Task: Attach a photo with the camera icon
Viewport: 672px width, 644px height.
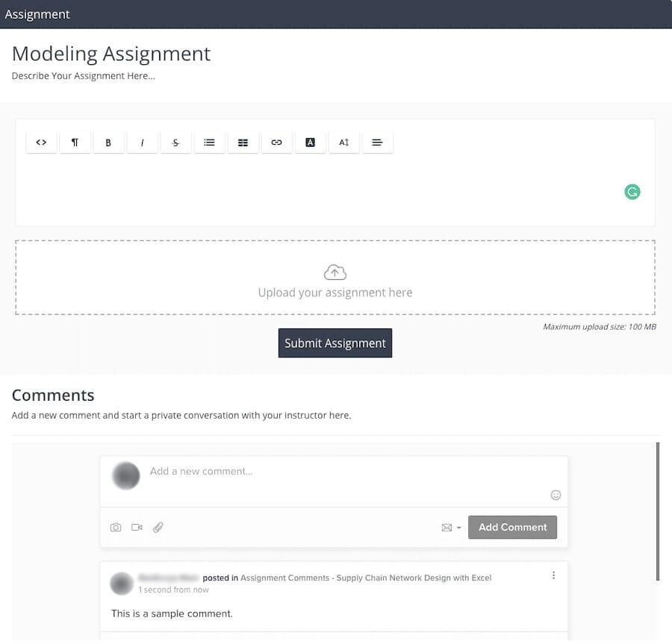Action: (x=116, y=528)
